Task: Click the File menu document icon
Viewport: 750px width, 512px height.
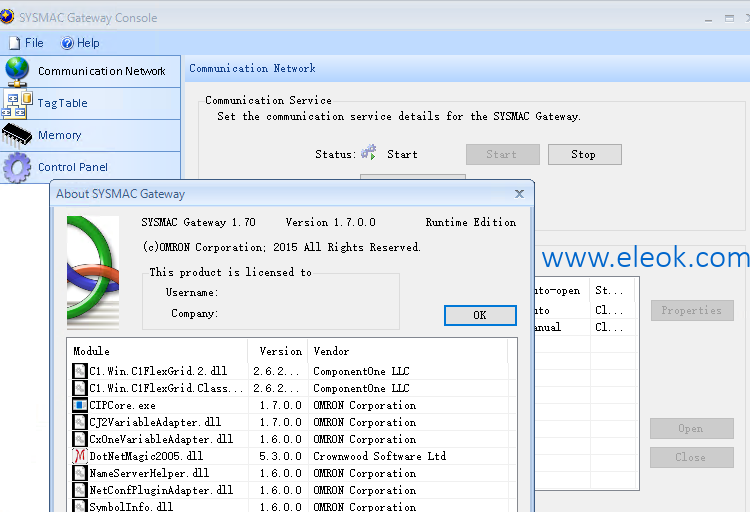Action: pyautogui.click(x=15, y=43)
